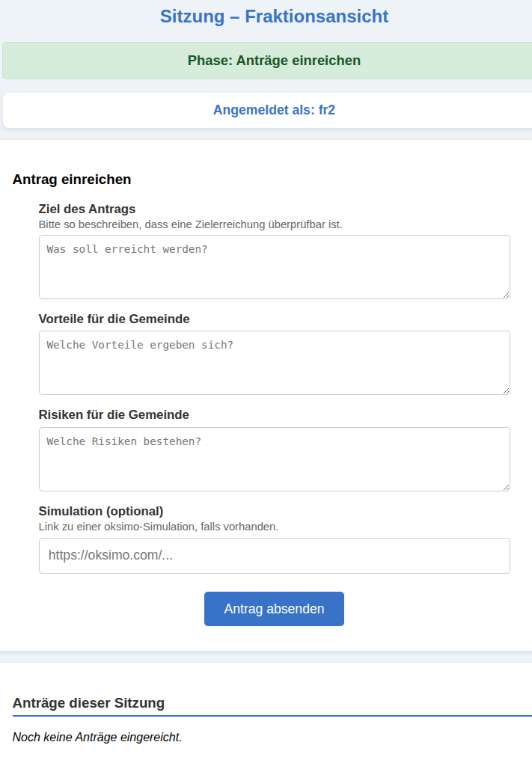Click the "Simulation (optional)" label
The image size is (532, 757).
pos(100,511)
